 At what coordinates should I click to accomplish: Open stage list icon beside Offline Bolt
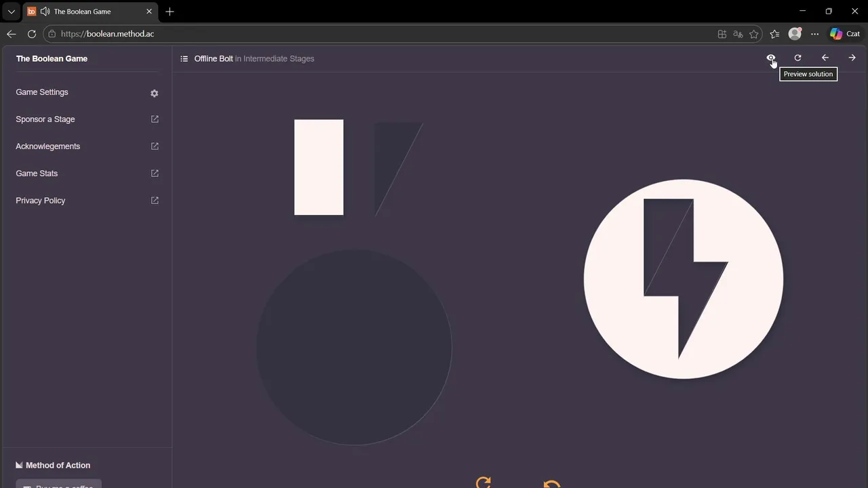coord(184,59)
